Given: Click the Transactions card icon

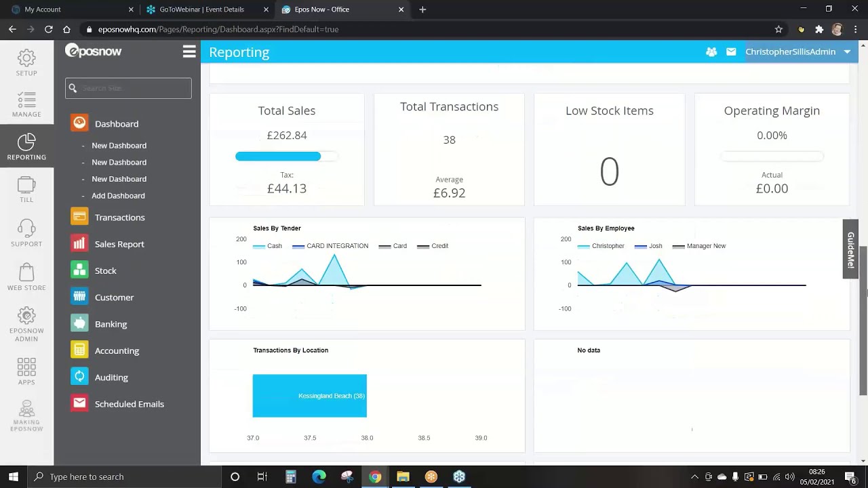Looking at the screenshot, I should tap(79, 216).
